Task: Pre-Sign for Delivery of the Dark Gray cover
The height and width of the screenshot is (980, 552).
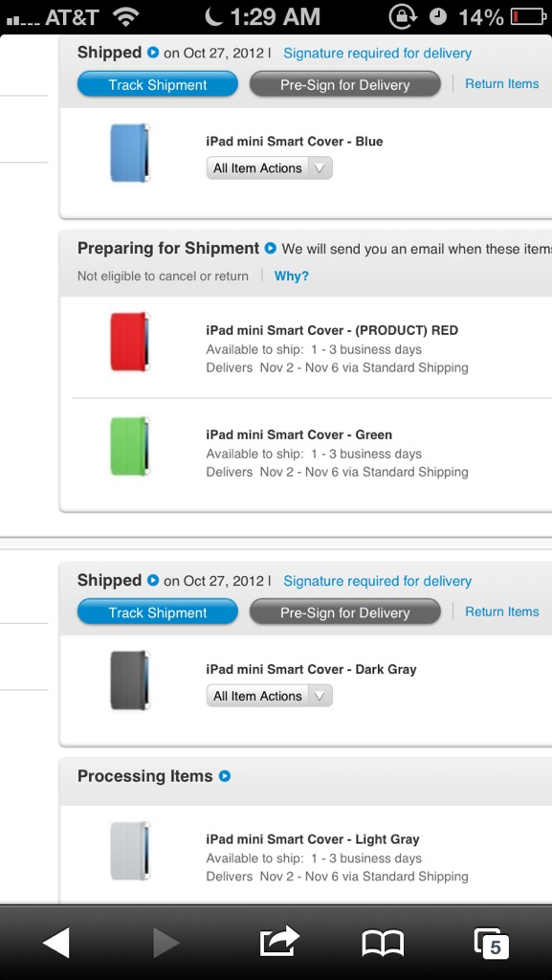Action: pyautogui.click(x=344, y=612)
